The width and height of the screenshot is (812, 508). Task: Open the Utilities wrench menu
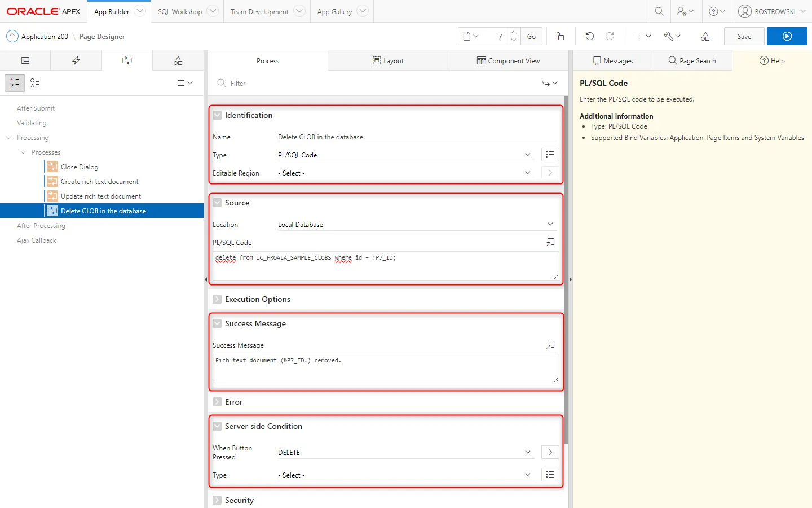[672, 36]
